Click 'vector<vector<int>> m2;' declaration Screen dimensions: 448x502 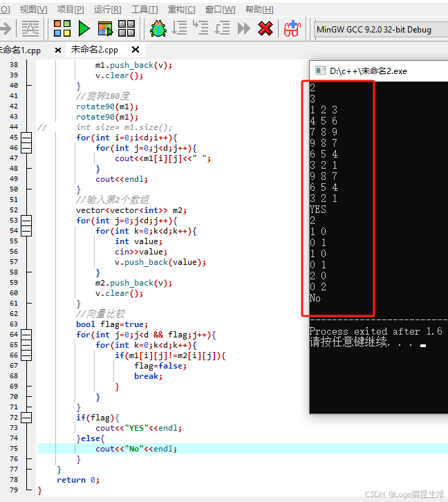(x=131, y=210)
